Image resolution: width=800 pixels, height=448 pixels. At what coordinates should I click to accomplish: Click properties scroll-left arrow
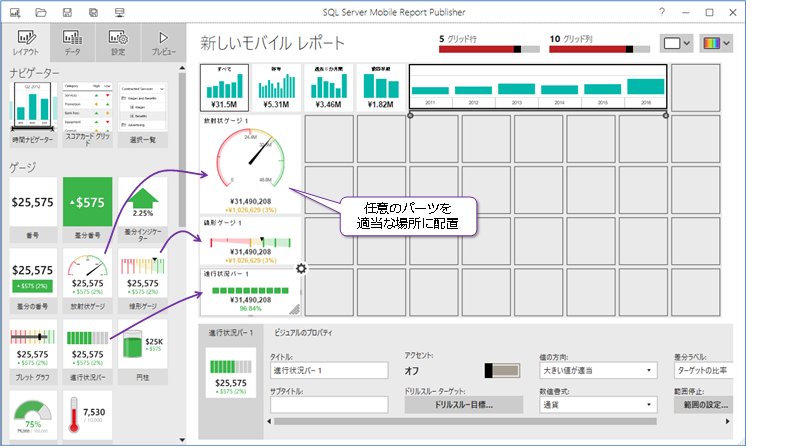click(x=269, y=421)
